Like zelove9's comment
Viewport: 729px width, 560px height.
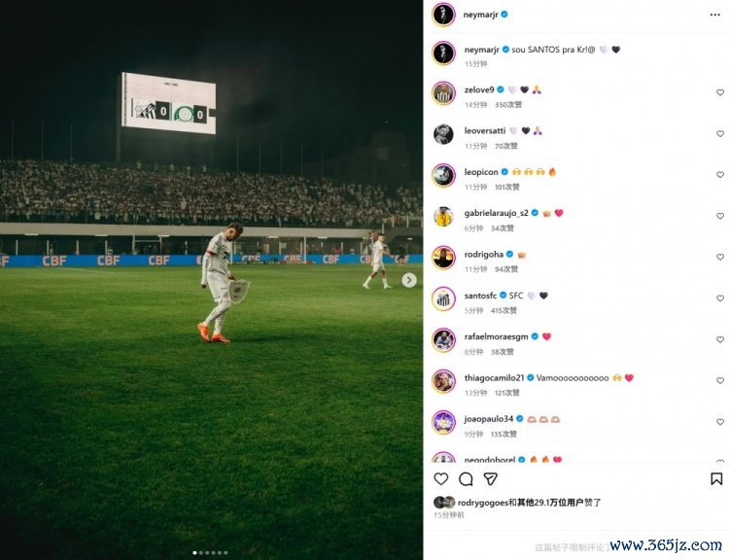[x=719, y=92]
